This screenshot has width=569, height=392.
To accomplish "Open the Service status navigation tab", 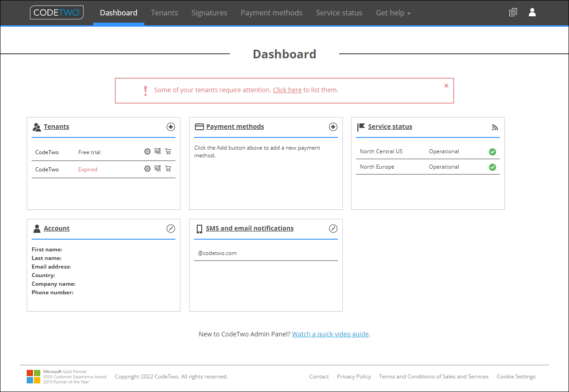I will [x=339, y=13].
